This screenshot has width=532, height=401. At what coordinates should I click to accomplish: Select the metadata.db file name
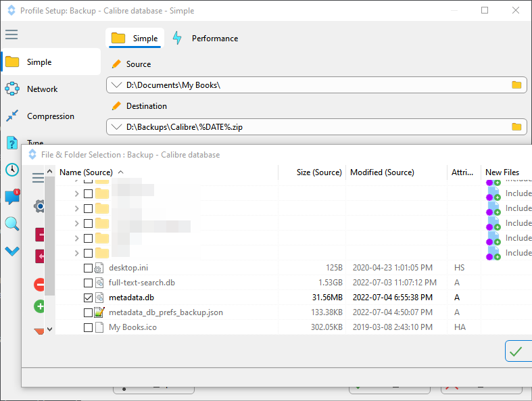[x=131, y=298]
